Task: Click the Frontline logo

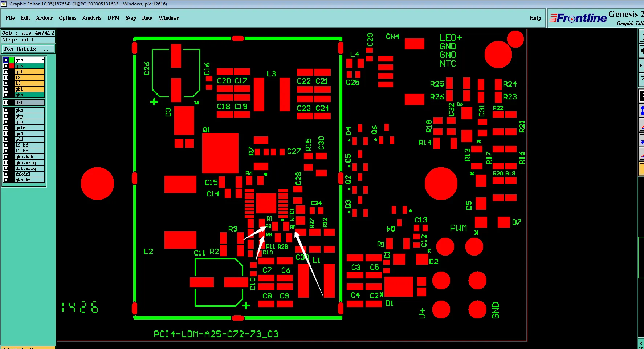Action: click(578, 18)
